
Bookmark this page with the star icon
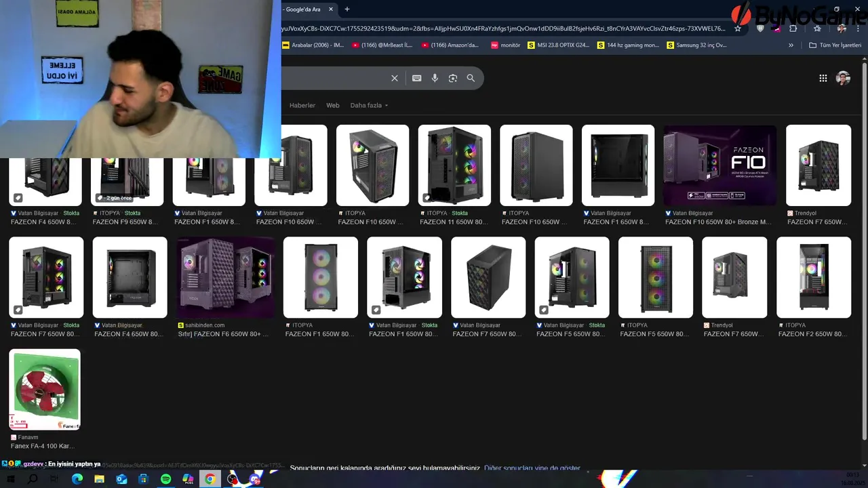pyautogui.click(x=738, y=28)
